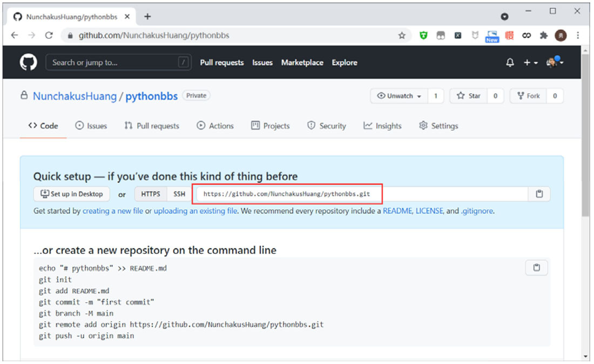This screenshot has height=364, width=594.
Task: Click the creating a new file link
Action: point(113,211)
